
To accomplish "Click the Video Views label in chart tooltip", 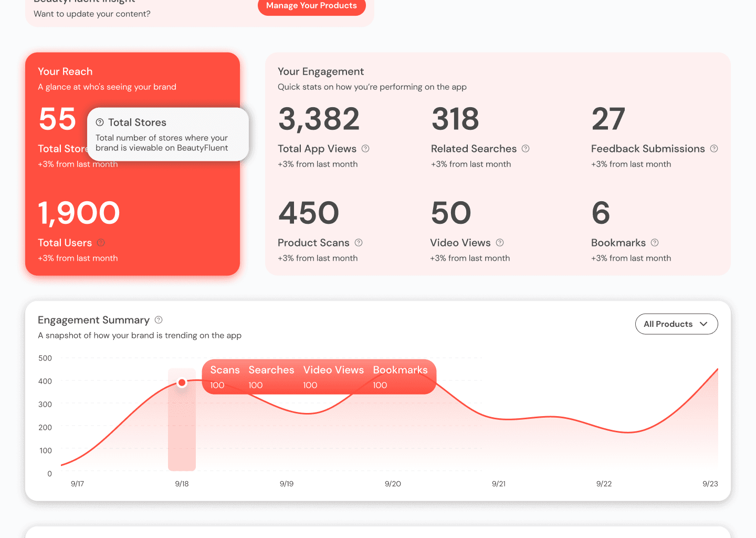I will pyautogui.click(x=333, y=370).
